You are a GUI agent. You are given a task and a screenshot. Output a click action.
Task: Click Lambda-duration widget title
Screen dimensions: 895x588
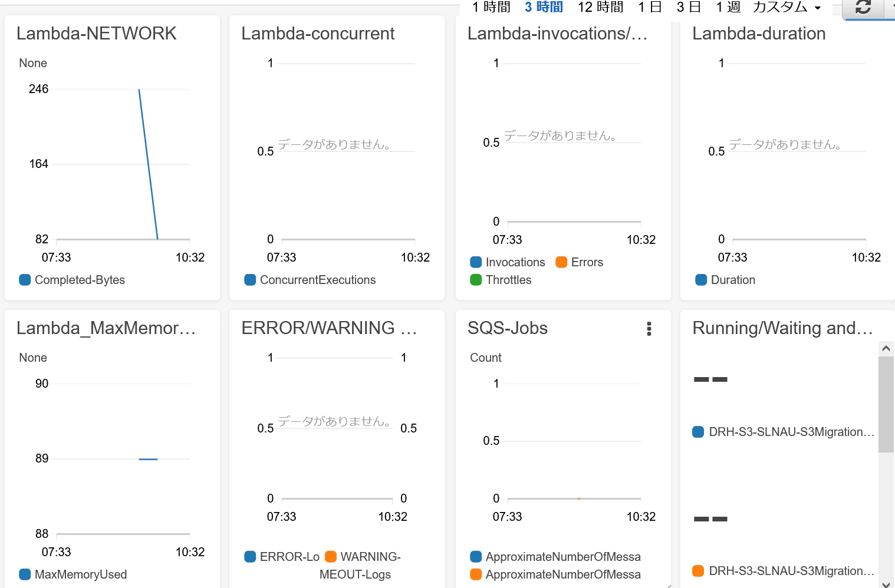click(759, 34)
